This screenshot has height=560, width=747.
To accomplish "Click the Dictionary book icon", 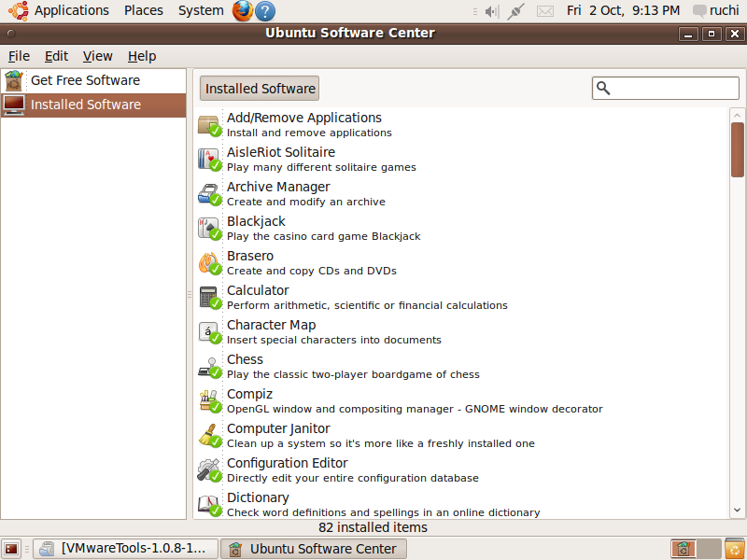I will pyautogui.click(x=209, y=505).
